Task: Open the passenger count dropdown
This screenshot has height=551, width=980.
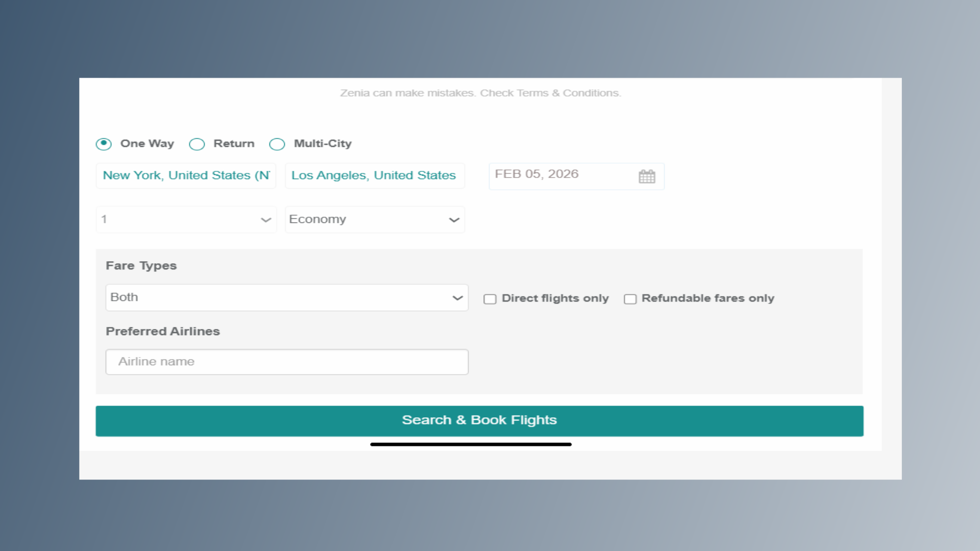Action: pos(186,219)
